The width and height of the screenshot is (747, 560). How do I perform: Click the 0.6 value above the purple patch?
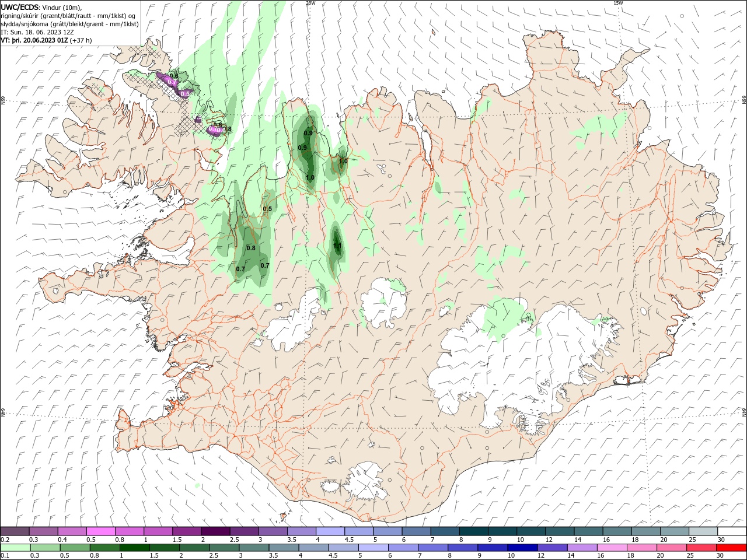point(174,76)
